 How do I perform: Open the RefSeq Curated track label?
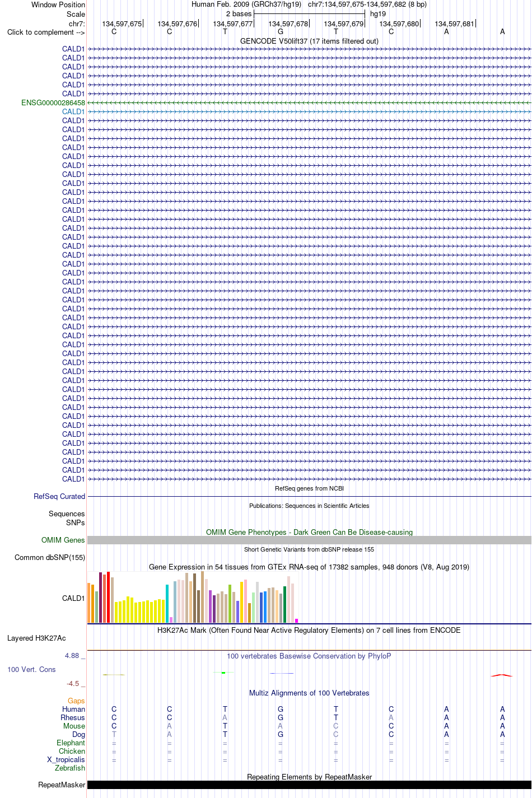[x=59, y=496]
